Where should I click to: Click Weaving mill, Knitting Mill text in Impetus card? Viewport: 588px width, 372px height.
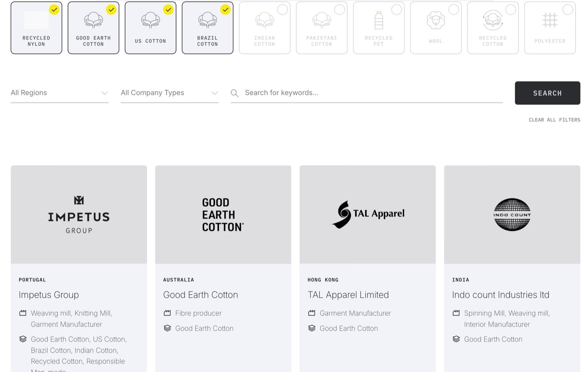(72, 313)
